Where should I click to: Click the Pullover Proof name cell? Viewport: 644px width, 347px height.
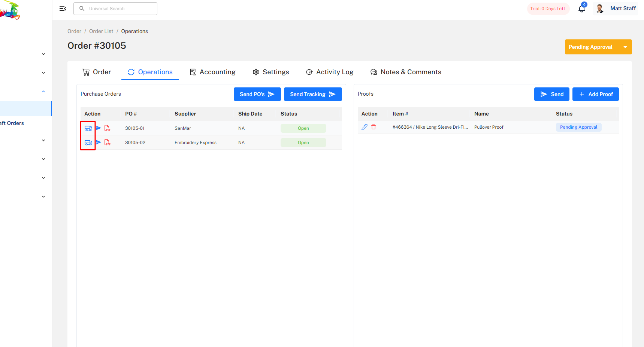point(489,127)
